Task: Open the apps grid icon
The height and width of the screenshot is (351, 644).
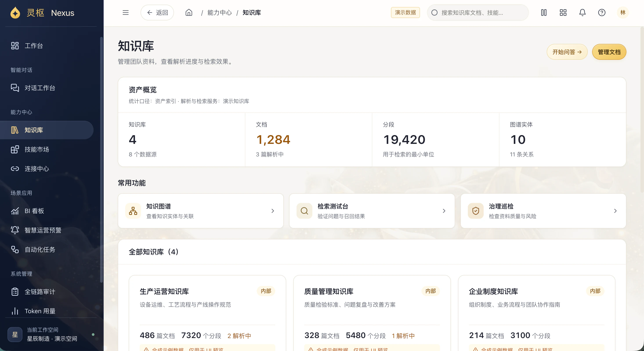Action: [x=563, y=13]
